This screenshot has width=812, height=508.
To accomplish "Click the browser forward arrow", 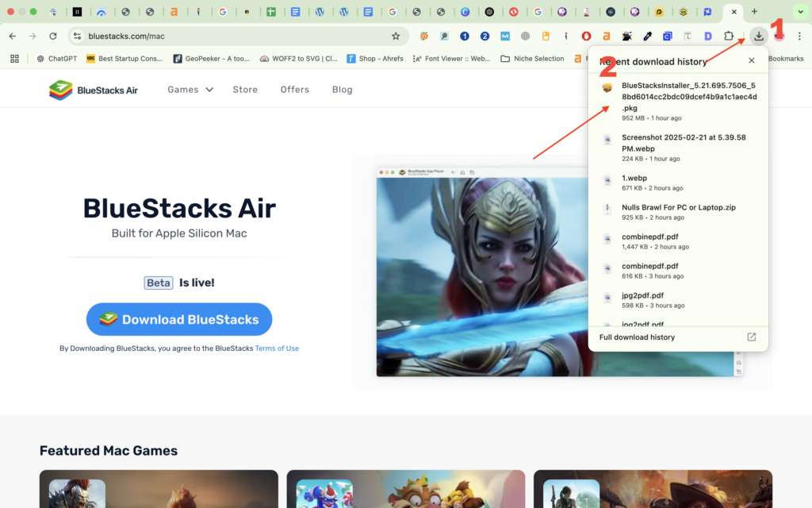I will (33, 36).
